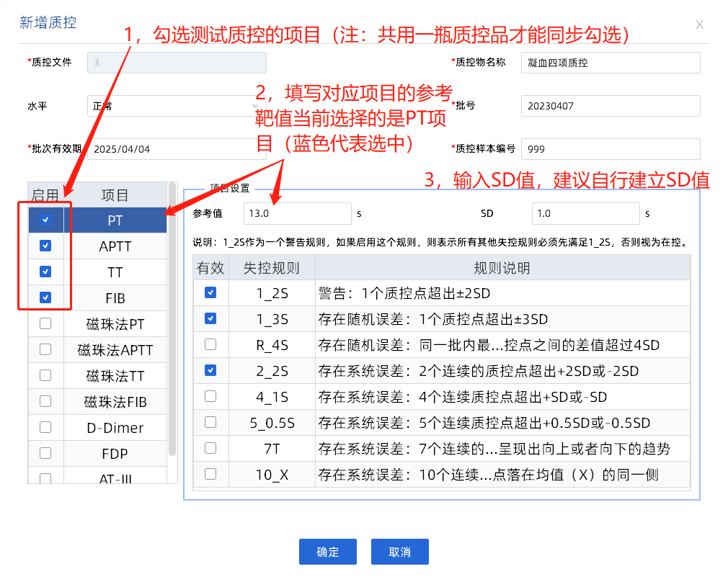
Task: Click the 质控样本编号 field
Action: pyautogui.click(x=610, y=149)
